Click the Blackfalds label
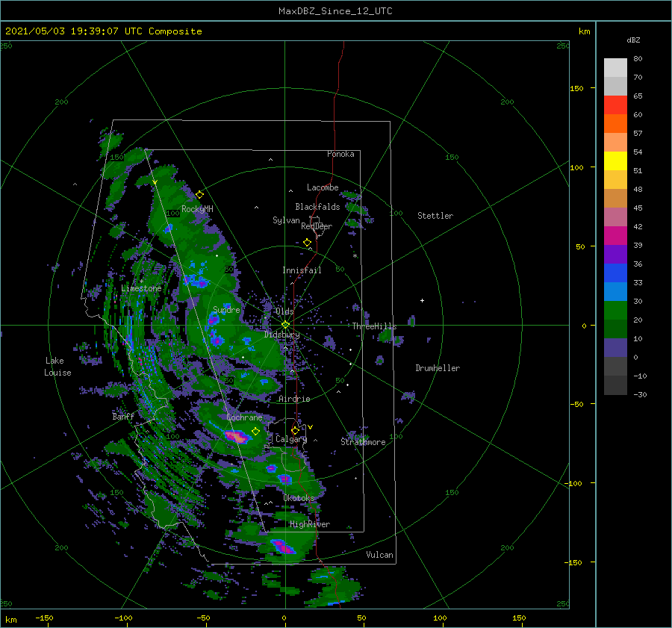This screenshot has height=628, width=672. (317, 207)
